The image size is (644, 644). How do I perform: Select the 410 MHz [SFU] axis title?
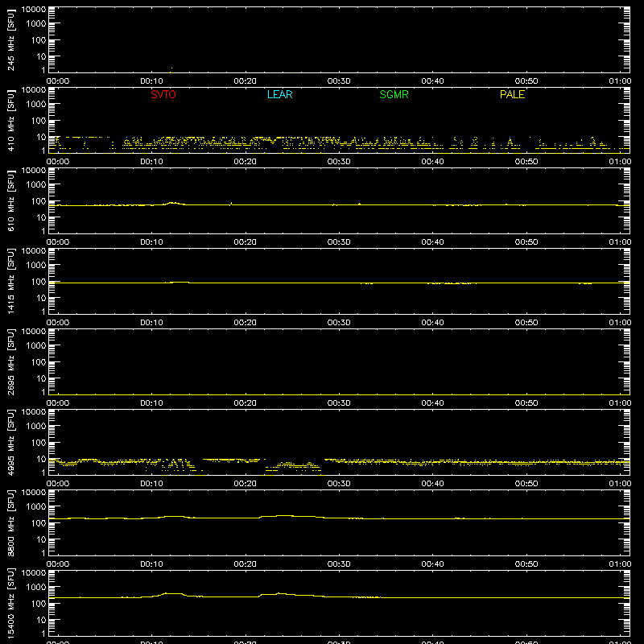10,121
